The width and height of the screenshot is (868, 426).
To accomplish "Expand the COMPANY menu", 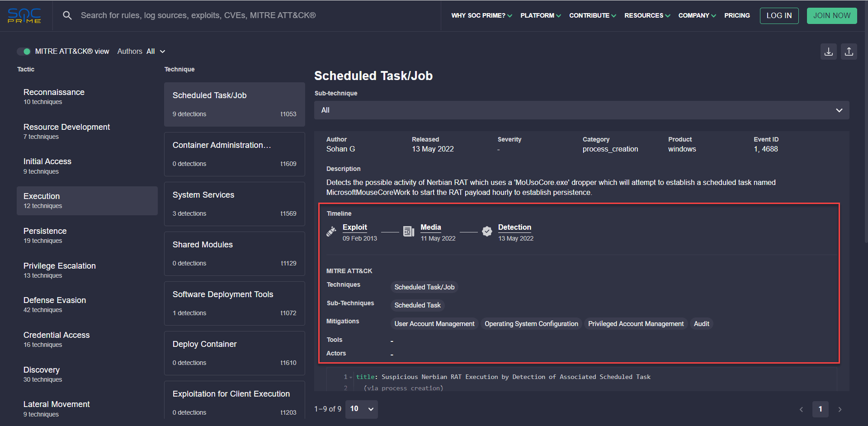I will (x=697, y=15).
